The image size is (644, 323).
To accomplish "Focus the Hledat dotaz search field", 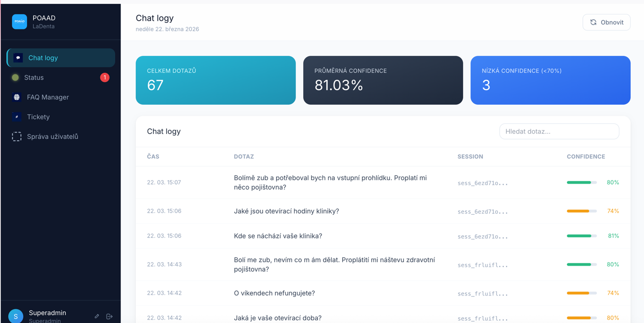I will click(x=559, y=132).
